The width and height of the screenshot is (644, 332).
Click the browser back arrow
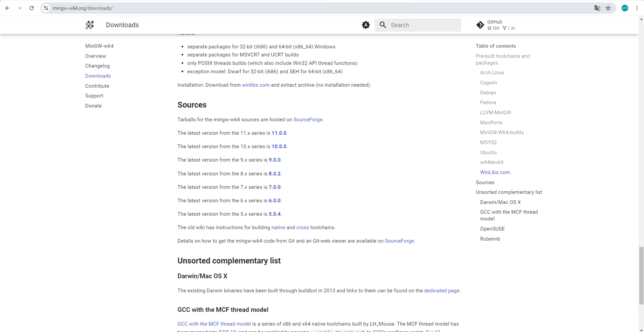[x=7, y=8]
